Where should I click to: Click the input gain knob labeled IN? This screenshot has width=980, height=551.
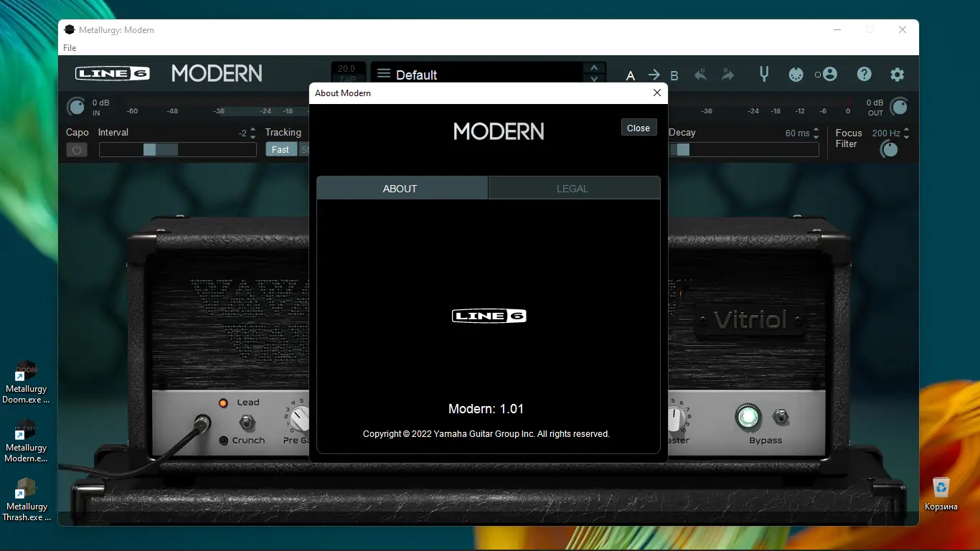(x=76, y=107)
